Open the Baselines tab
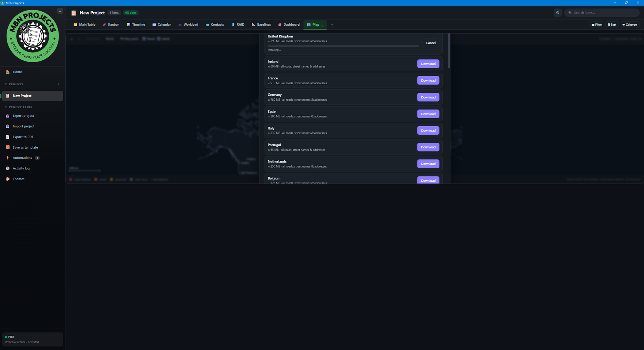644x350 pixels. (x=261, y=25)
